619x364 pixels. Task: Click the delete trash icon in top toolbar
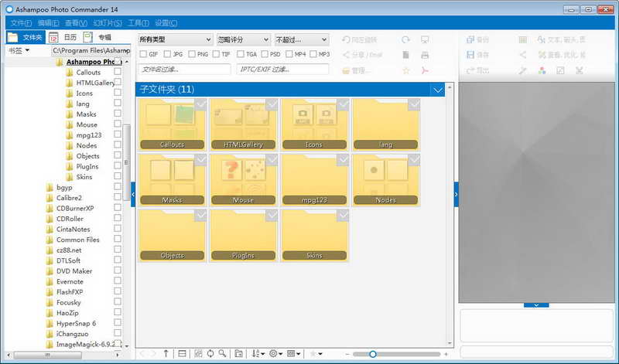pyautogui.click(x=405, y=55)
